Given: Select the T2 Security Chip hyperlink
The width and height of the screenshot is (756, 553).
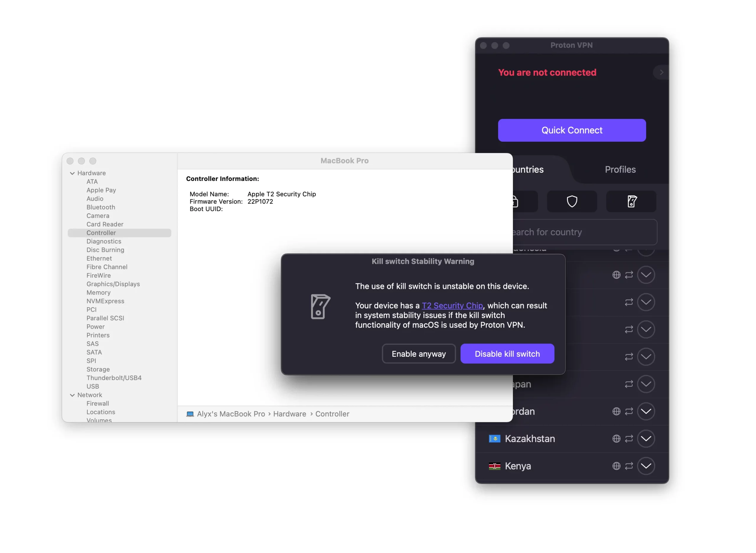Looking at the screenshot, I should (452, 305).
